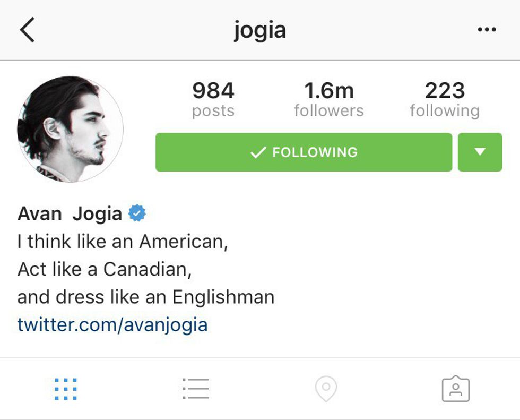Tap the jogia username title
Image resolution: width=520 pixels, height=420 pixels.
[x=260, y=31]
